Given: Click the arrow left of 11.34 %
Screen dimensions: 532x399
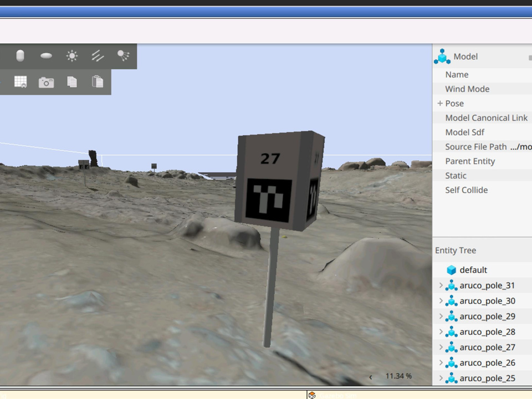Looking at the screenshot, I should click(x=371, y=377).
